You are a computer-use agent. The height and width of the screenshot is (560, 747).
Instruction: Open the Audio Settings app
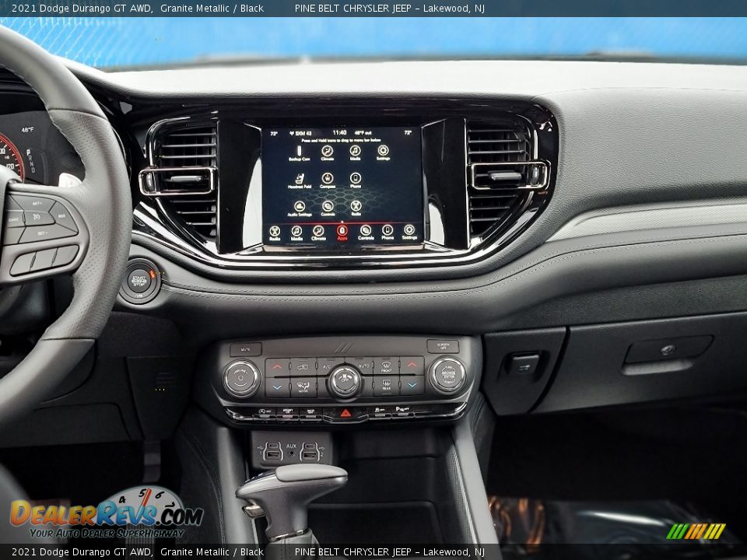click(299, 208)
